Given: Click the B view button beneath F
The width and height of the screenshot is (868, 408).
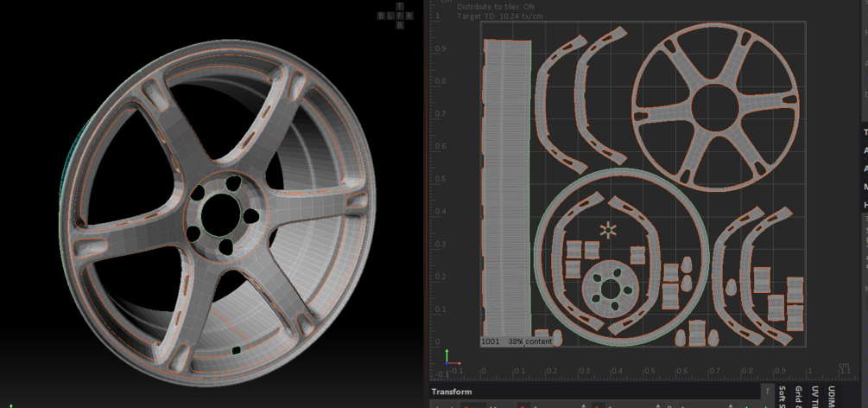Looking at the screenshot, I should (400, 25).
